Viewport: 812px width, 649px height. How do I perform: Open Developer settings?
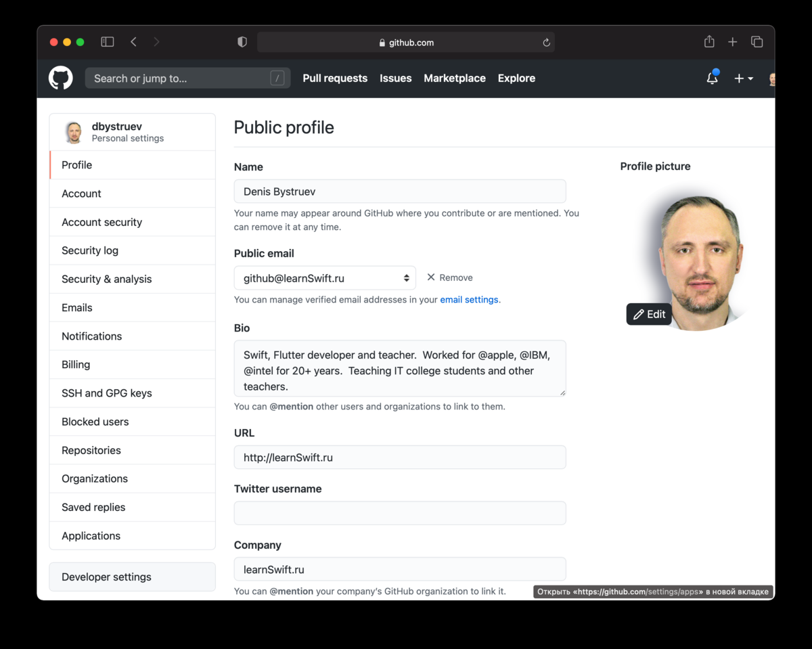click(133, 577)
